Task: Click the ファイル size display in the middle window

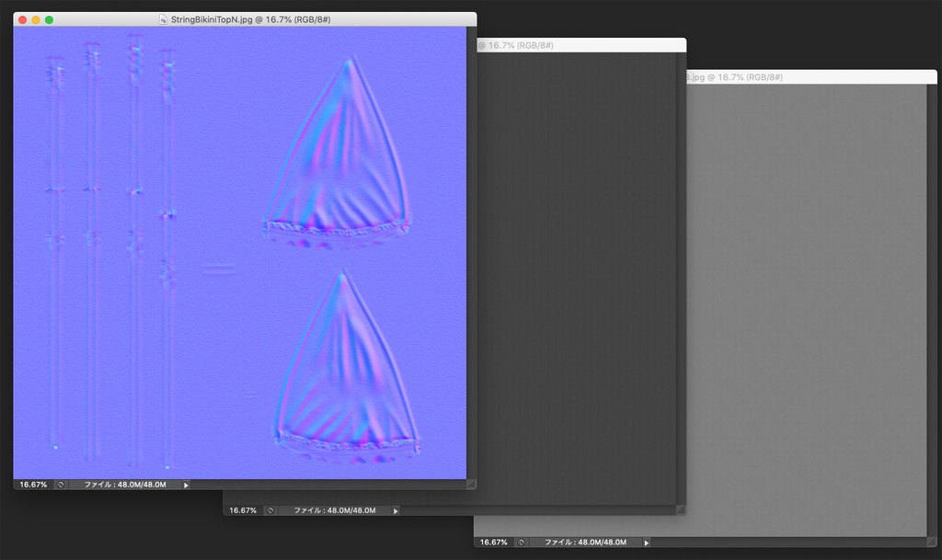Action: point(337,510)
